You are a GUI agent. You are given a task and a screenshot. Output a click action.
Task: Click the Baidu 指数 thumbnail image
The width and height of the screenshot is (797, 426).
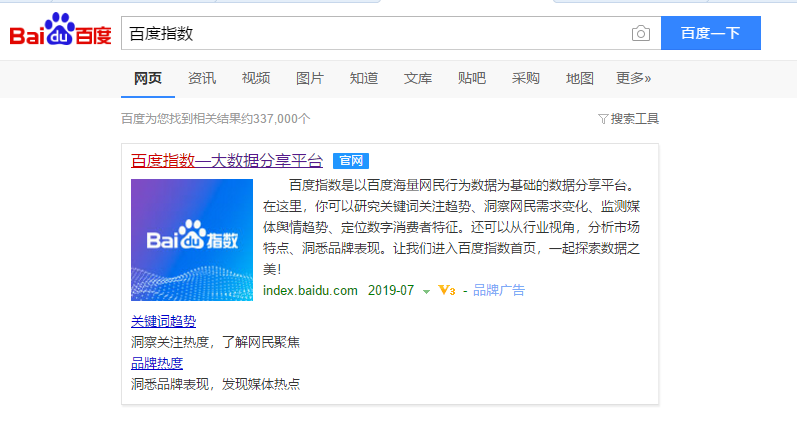[192, 240]
